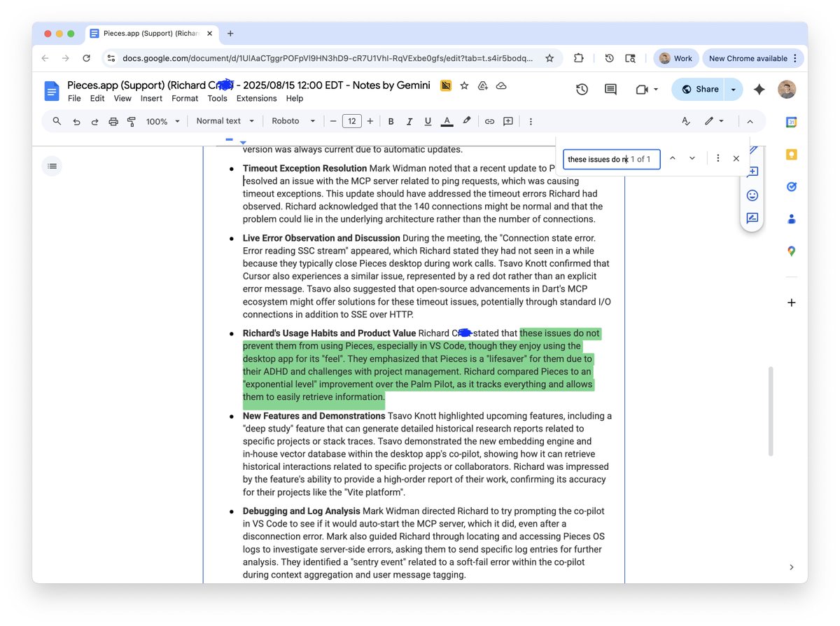Image resolution: width=840 pixels, height=626 pixels.
Task: Open the Editing mode pencil dropdown
Action: point(714,121)
